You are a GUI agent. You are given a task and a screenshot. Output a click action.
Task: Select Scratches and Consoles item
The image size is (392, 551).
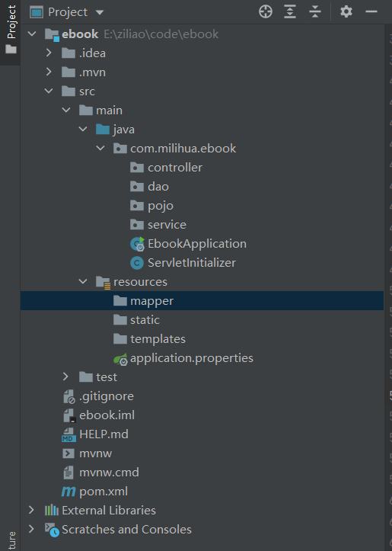(126, 530)
